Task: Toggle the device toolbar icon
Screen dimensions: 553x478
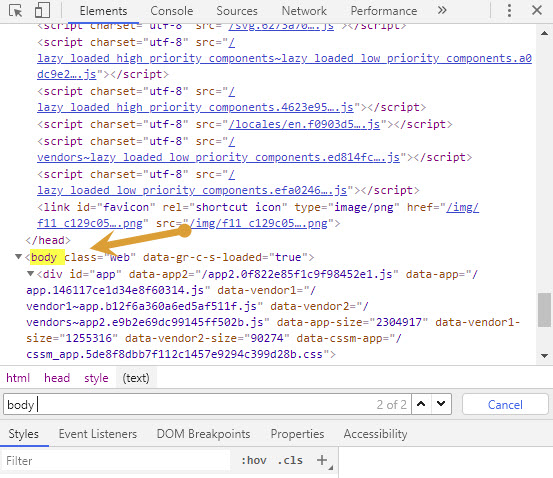Action: (42, 11)
